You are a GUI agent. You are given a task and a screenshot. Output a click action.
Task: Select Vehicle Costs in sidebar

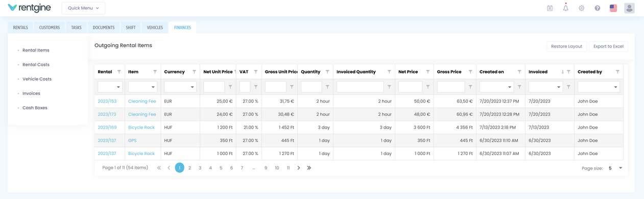point(37,79)
